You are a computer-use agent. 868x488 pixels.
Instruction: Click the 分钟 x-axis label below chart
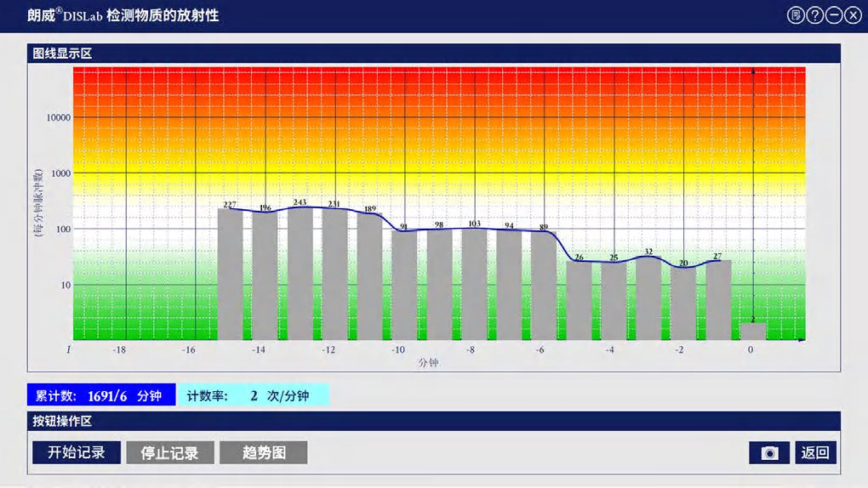[x=428, y=363]
